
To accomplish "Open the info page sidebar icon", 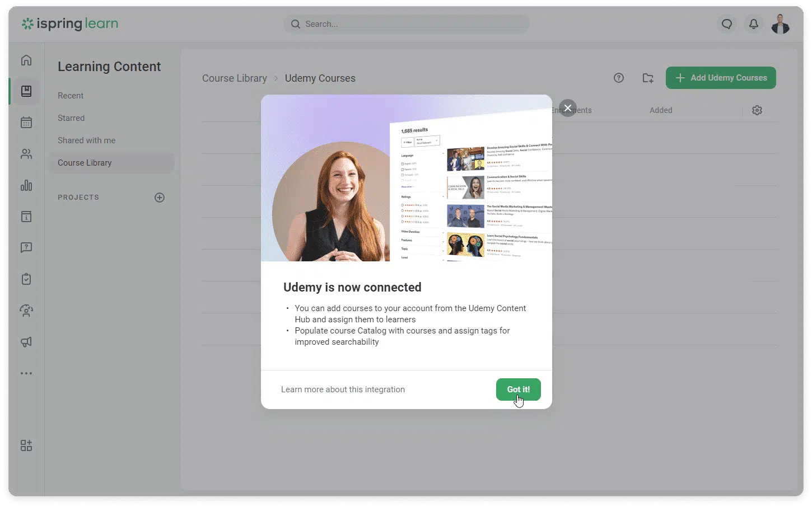I will point(26,217).
